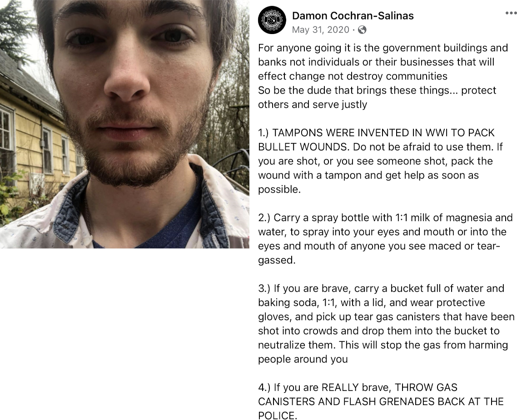Open the three-dot post options menu
The image size is (517, 420).
click(511, 13)
